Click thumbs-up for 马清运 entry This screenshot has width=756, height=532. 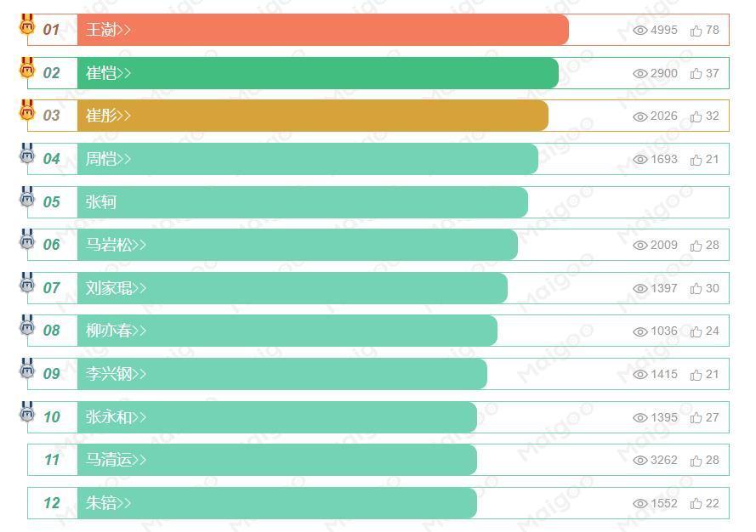696,461
